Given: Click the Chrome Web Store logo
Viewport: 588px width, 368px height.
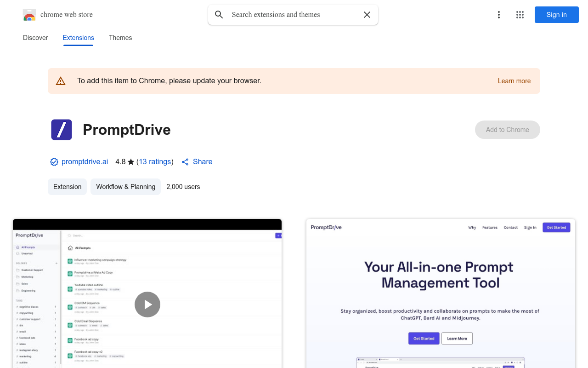Looking at the screenshot, I should pos(29,15).
